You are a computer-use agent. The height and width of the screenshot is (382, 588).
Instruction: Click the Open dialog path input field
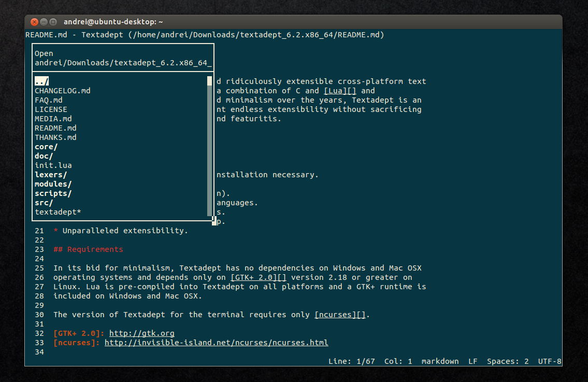[123, 63]
